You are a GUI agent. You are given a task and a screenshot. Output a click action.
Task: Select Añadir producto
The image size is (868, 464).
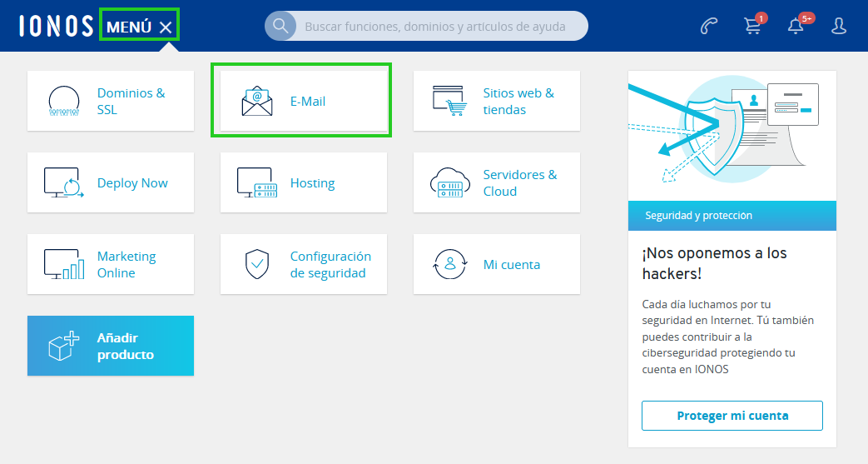(111, 346)
